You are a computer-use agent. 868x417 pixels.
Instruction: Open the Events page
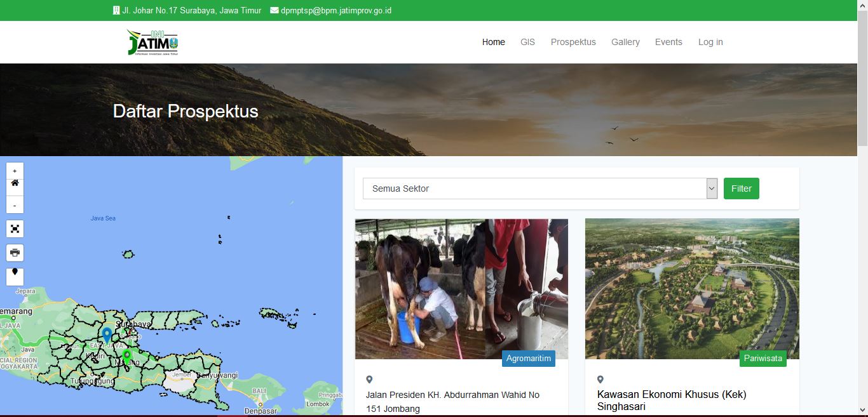(x=668, y=42)
